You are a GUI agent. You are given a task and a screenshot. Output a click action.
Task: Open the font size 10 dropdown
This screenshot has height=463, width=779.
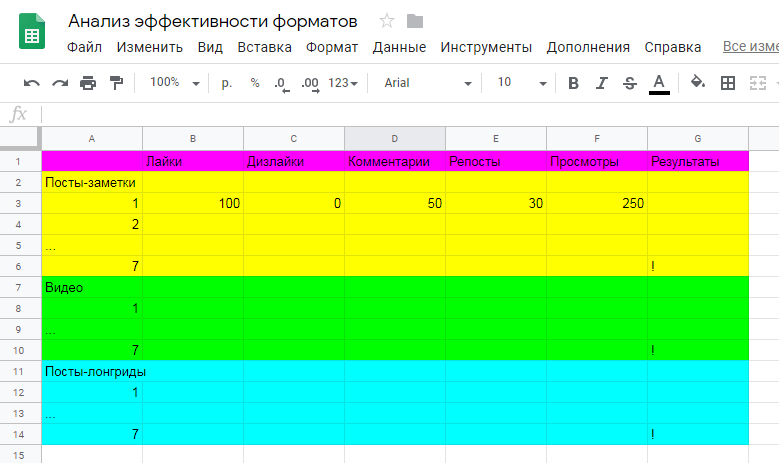[x=522, y=82]
